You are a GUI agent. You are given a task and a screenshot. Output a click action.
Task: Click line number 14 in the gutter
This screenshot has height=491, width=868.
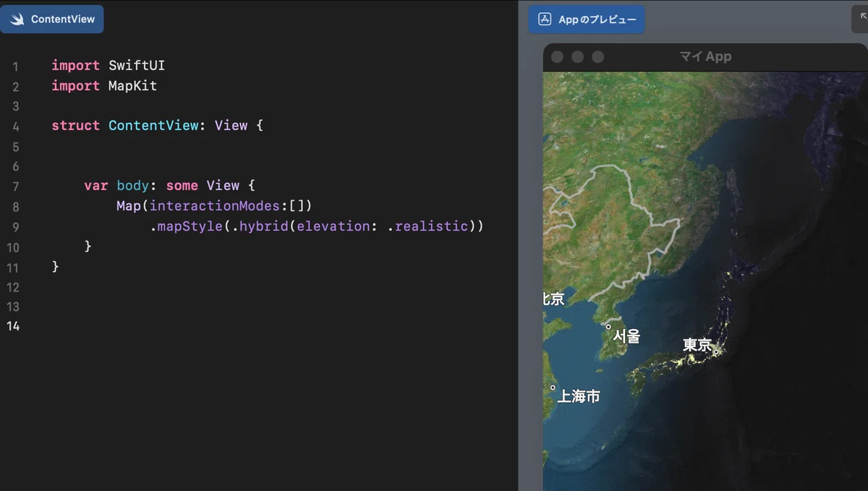point(14,326)
